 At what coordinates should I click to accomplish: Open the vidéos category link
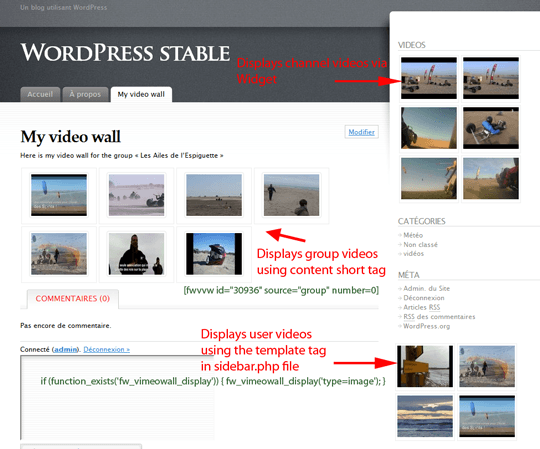(414, 253)
